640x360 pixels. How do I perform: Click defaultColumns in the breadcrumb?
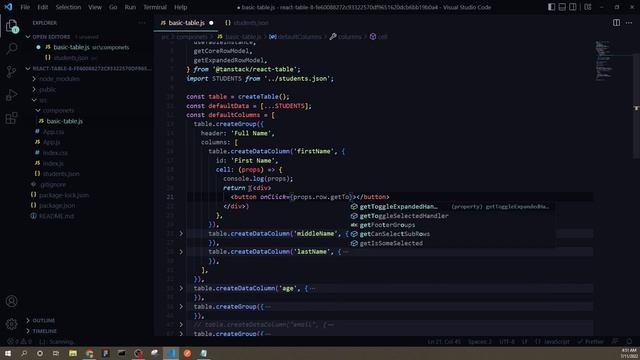pyautogui.click(x=299, y=37)
